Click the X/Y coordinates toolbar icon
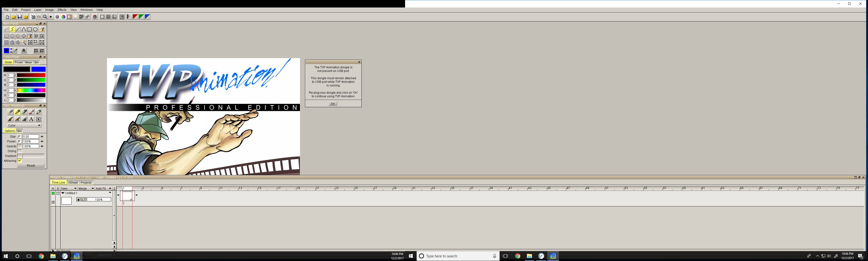Screen dimensions: 868x261 point(87,17)
